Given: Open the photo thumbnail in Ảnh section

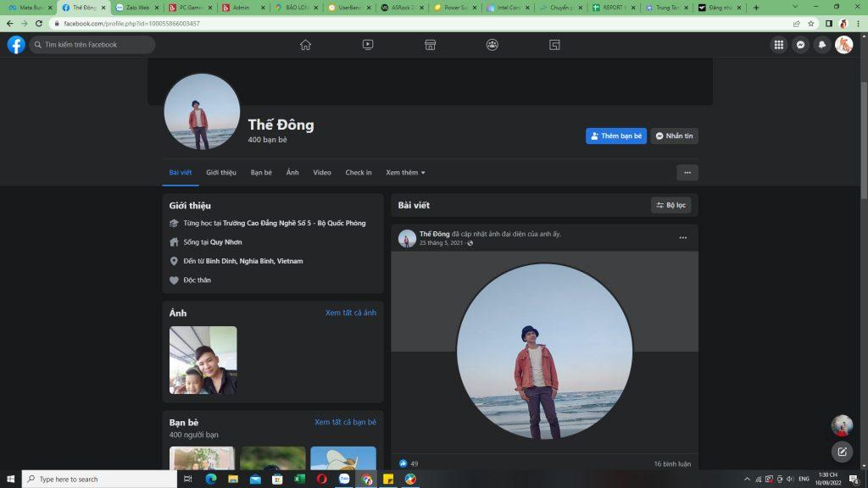Looking at the screenshot, I should pyautogui.click(x=203, y=360).
